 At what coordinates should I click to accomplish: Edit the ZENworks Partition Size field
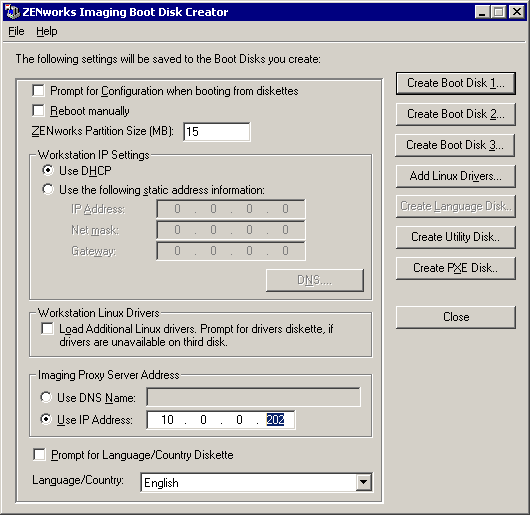[217, 131]
